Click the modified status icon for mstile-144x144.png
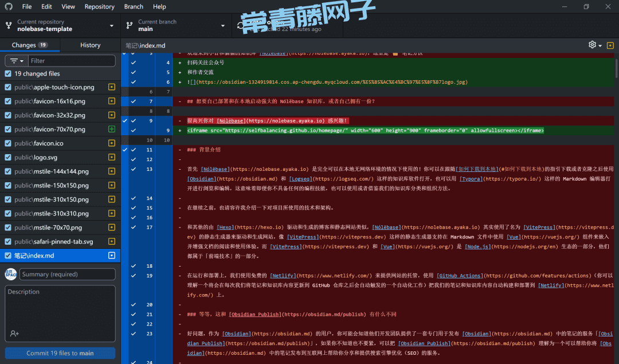This screenshot has width=619, height=364. 112,171
